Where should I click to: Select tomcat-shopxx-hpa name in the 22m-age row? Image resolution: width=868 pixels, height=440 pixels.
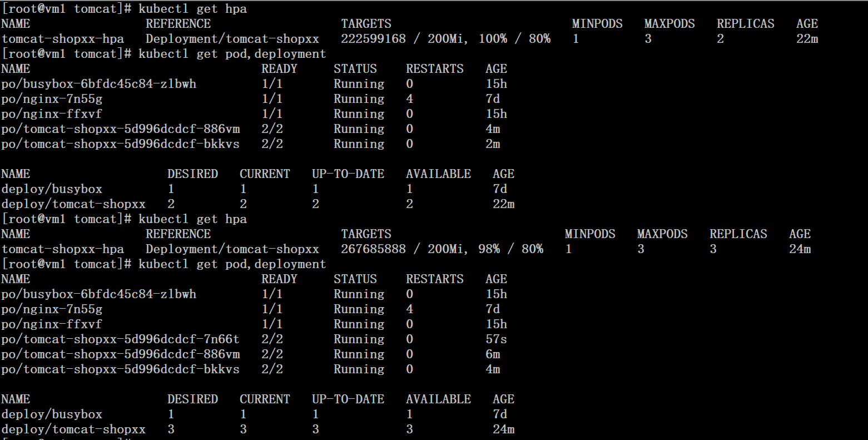point(63,39)
